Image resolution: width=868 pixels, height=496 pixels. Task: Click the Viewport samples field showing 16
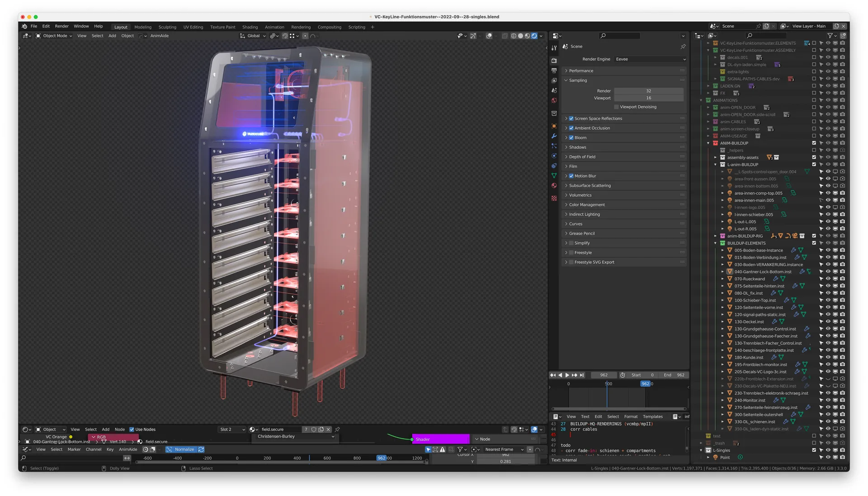pos(648,98)
